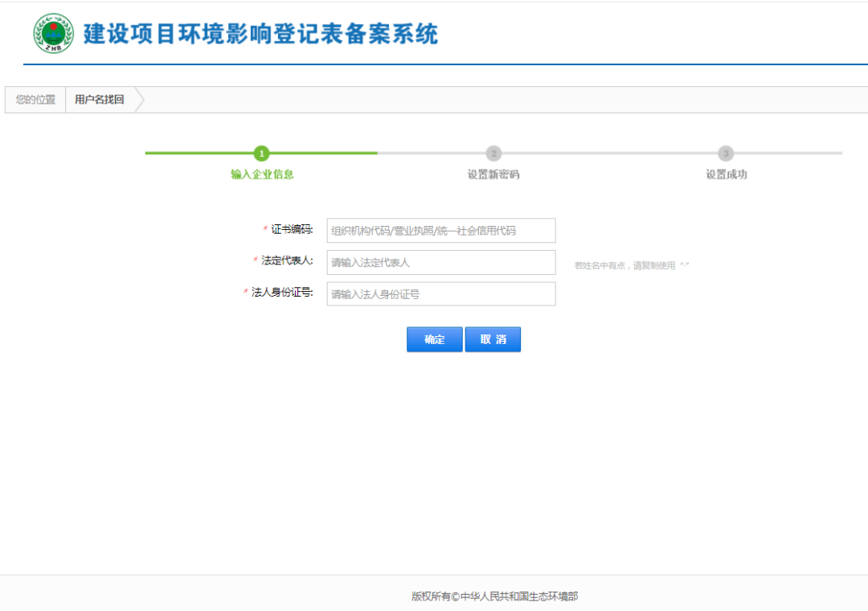Click the 证书编码 input field
Screen dimensions: 868x611
coord(440,230)
